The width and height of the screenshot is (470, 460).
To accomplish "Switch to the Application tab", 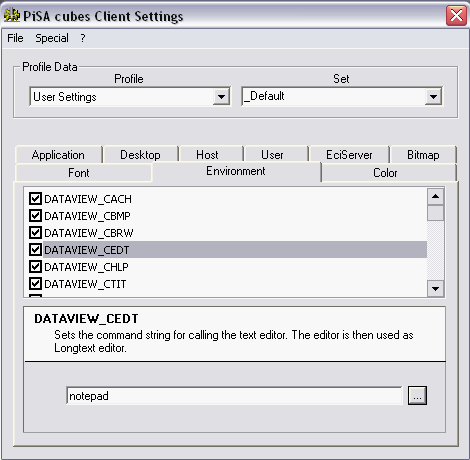I will click(58, 155).
